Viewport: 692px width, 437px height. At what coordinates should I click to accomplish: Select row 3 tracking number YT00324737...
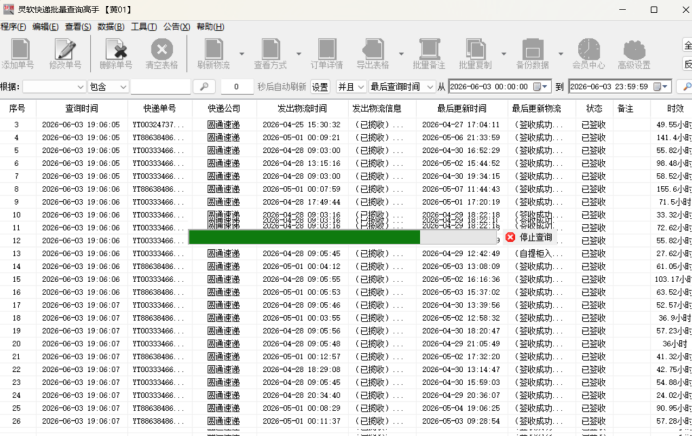point(158,125)
